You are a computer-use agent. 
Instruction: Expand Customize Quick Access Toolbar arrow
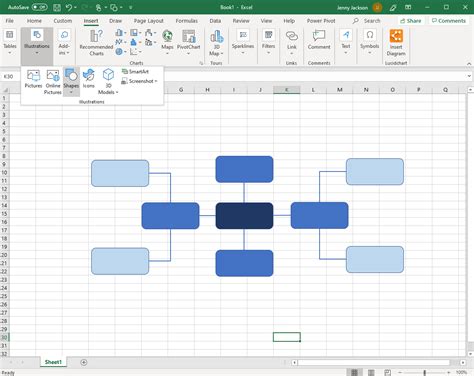tap(131, 7)
